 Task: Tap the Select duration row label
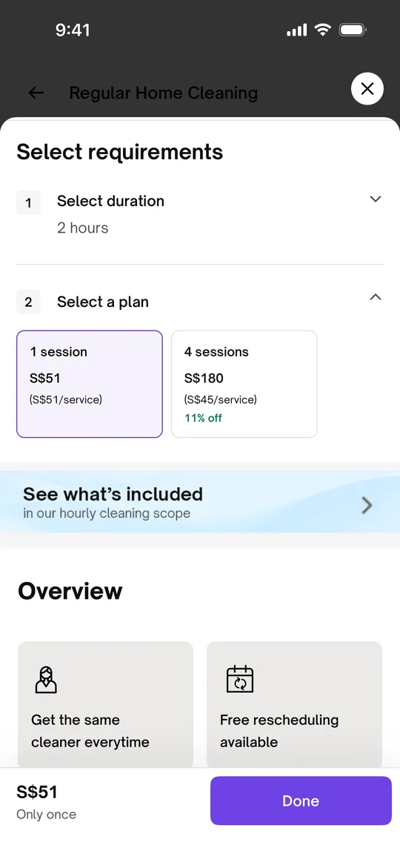click(110, 201)
